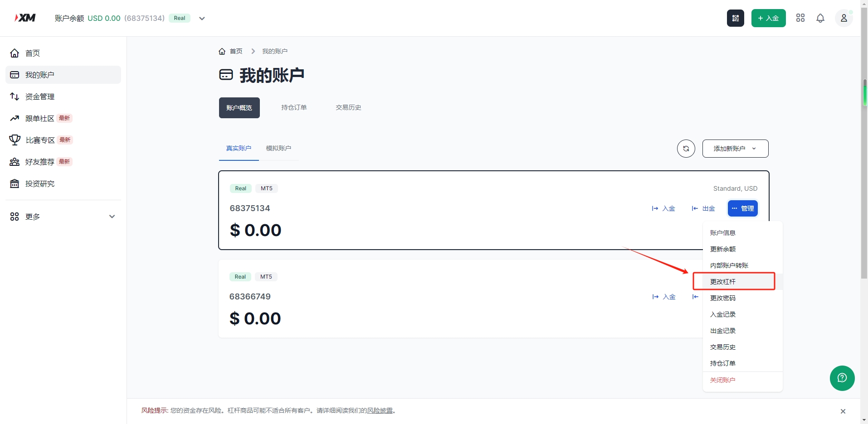Select 我的账户 in the sidebar
The image size is (868, 424).
(63, 75)
